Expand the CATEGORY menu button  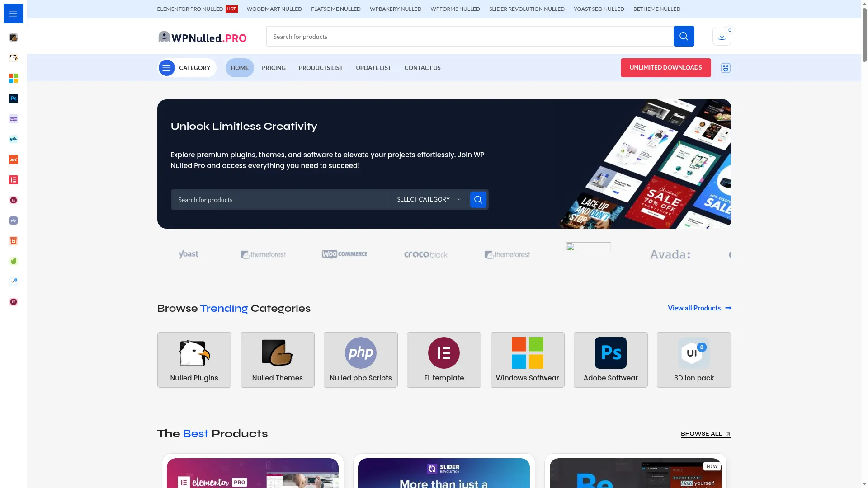click(187, 68)
